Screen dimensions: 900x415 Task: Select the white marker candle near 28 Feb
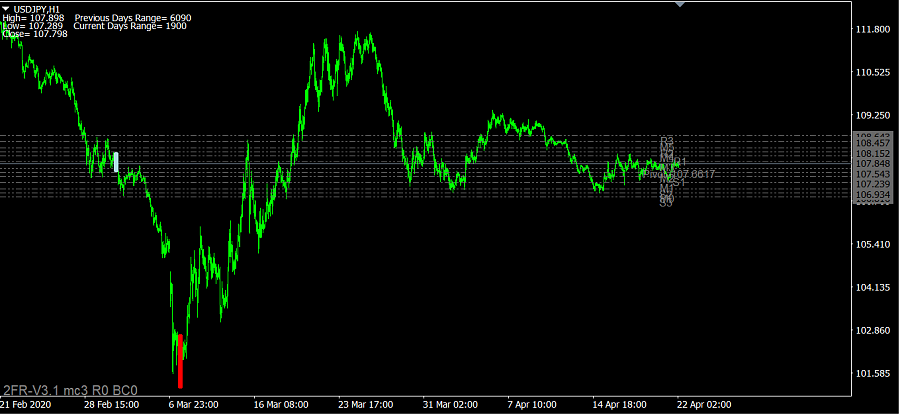[116, 161]
